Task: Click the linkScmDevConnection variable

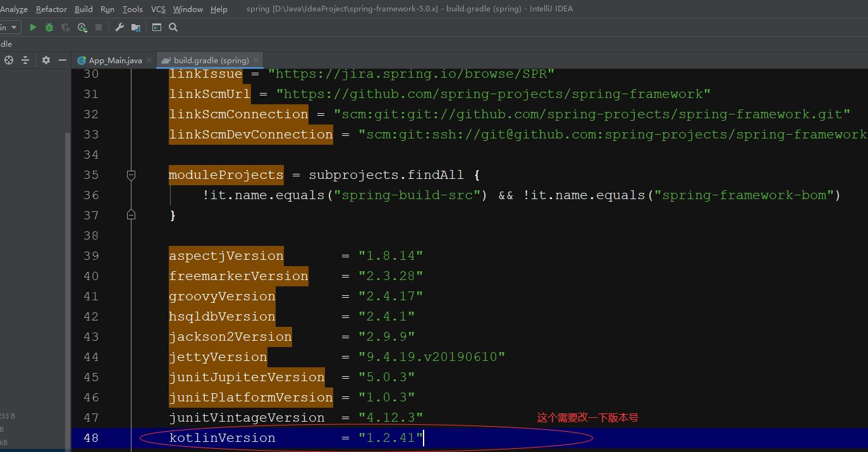Action: point(251,134)
